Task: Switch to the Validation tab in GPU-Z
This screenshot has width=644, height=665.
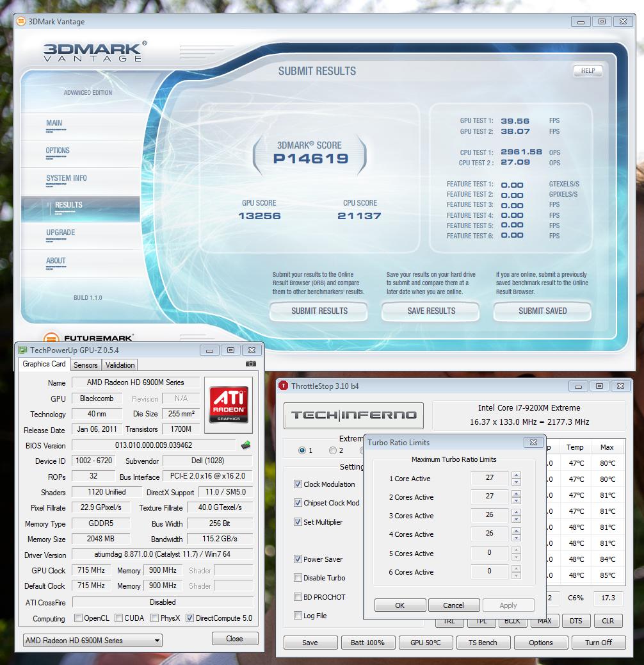Action: coord(120,365)
